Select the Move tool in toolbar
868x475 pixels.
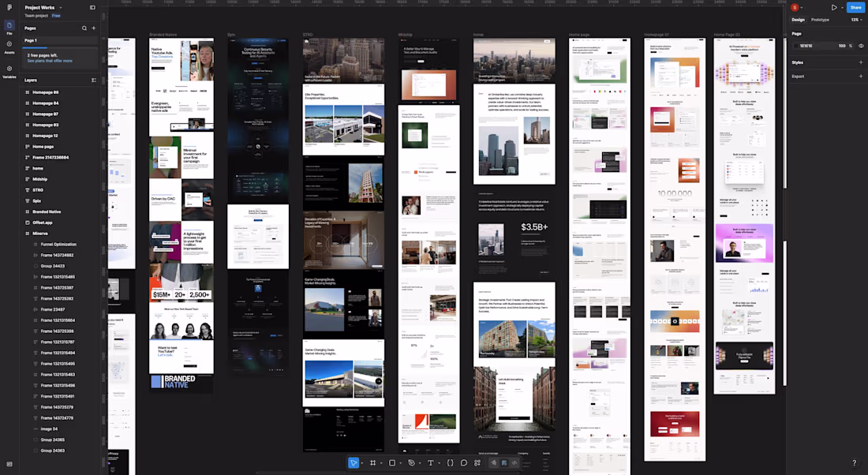354,463
